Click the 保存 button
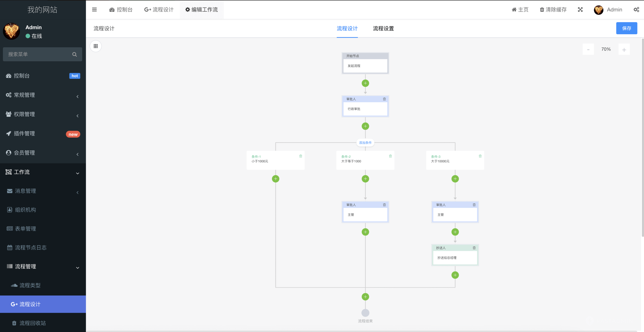This screenshot has width=644, height=332. click(627, 28)
